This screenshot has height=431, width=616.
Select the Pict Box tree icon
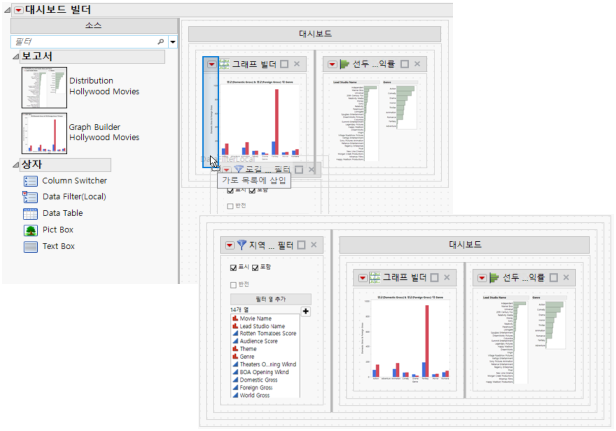tap(31, 230)
